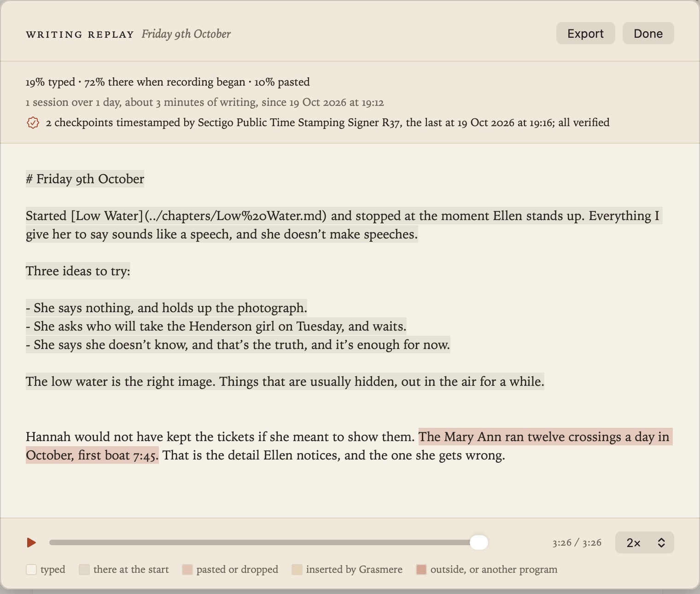Click the pasted 'The Mary Ann ran twelve crossings' text

(545, 437)
